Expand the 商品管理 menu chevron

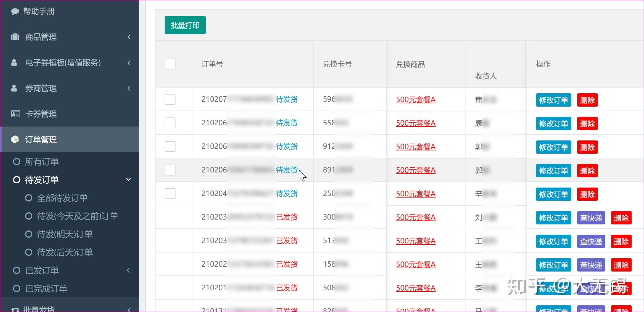(129, 37)
